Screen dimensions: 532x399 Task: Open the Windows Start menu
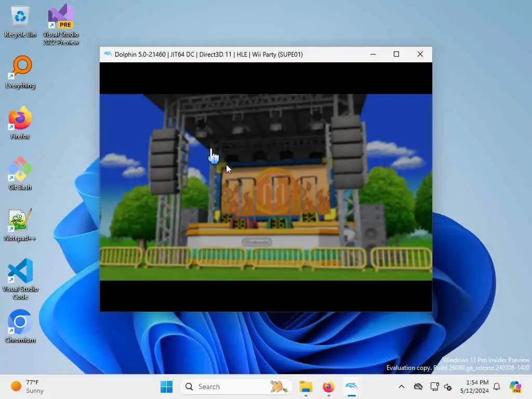[x=166, y=387]
